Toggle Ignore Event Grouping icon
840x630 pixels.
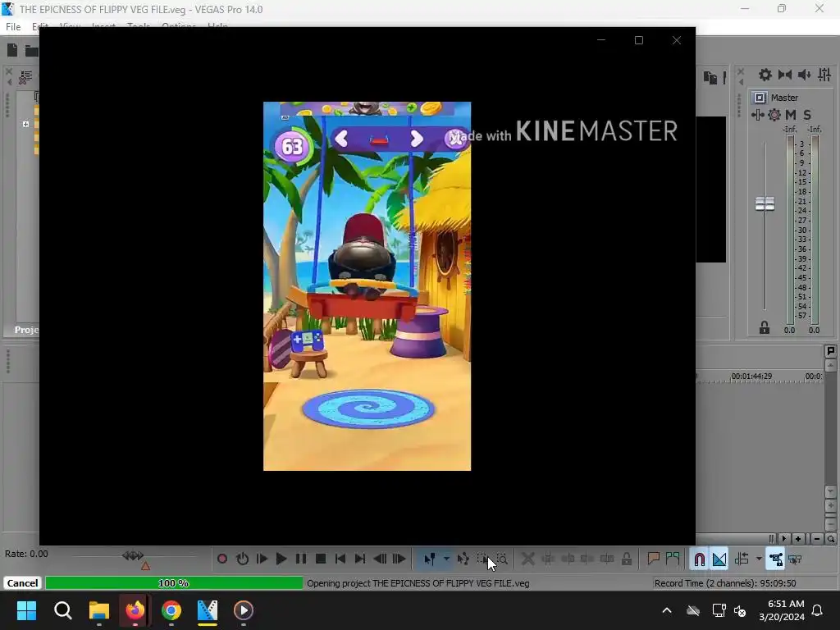point(795,559)
